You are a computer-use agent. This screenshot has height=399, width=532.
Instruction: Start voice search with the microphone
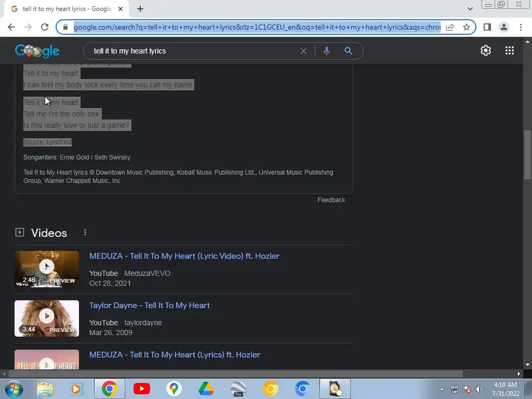click(x=326, y=51)
